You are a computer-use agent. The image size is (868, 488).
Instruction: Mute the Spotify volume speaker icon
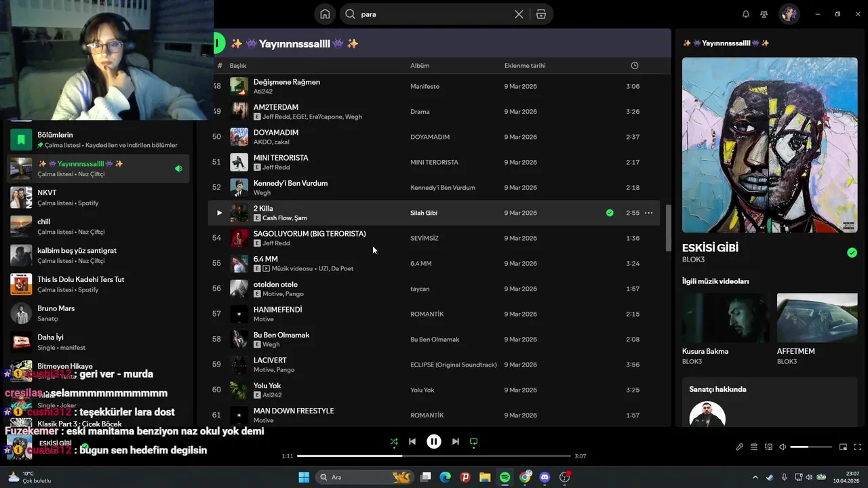(783, 447)
